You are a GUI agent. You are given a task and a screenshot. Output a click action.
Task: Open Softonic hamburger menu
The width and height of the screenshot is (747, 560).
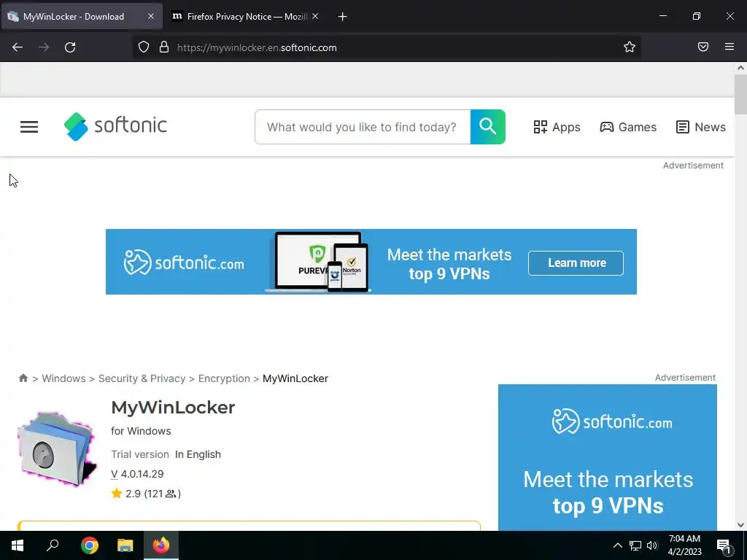pos(29,127)
